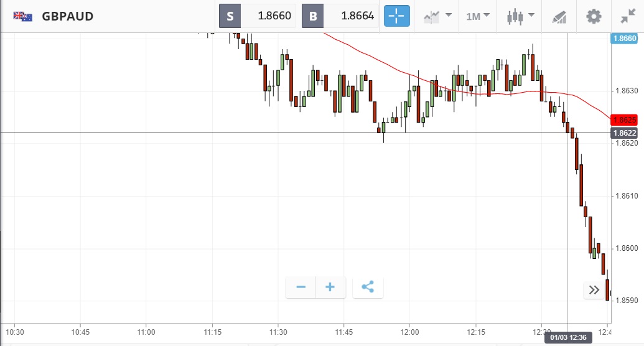Share the chart via share icon
The height and width of the screenshot is (346, 644).
tap(368, 287)
